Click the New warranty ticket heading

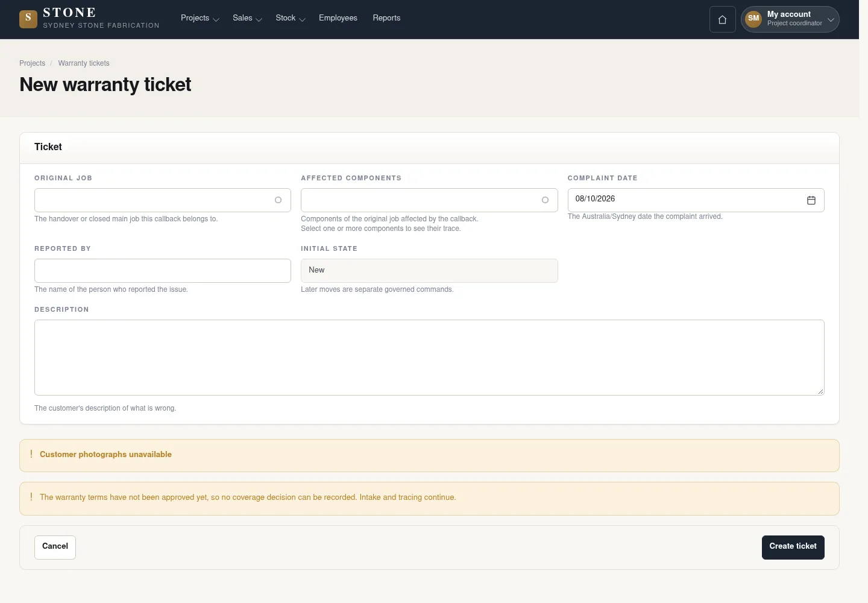[x=105, y=84]
